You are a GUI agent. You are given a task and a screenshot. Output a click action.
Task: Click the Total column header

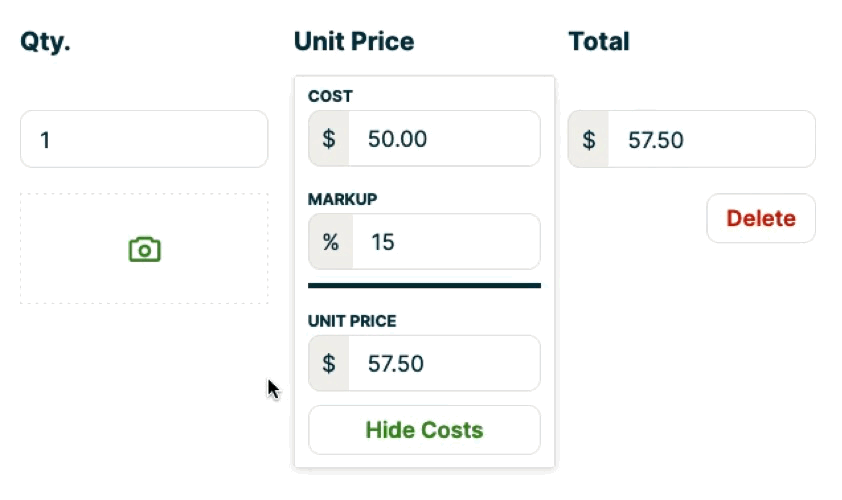pos(599,42)
